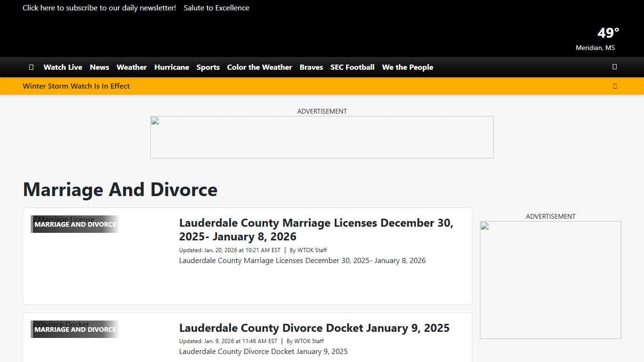The height and width of the screenshot is (362, 644).
Task: Click the daily newsletter subscribe link
Action: pos(99,8)
